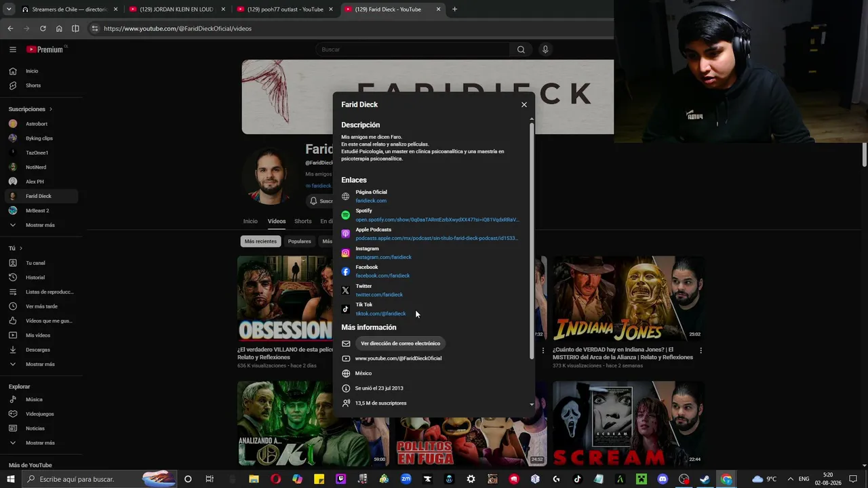Open options menu for Indiana Jones video
This screenshot has width=868, height=488.
pyautogui.click(x=701, y=350)
